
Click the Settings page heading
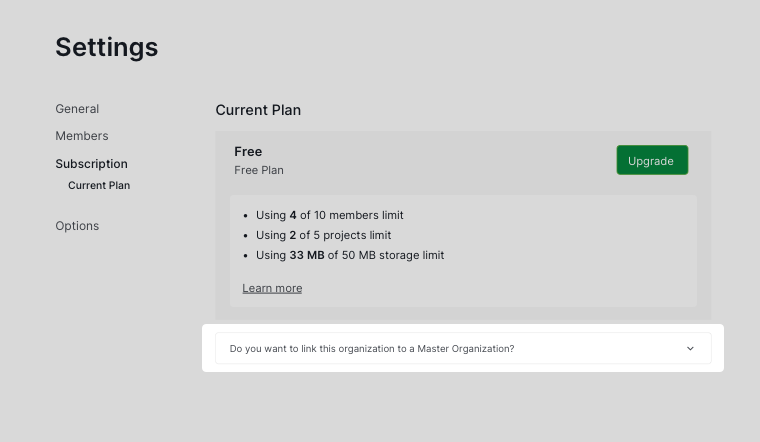click(106, 47)
